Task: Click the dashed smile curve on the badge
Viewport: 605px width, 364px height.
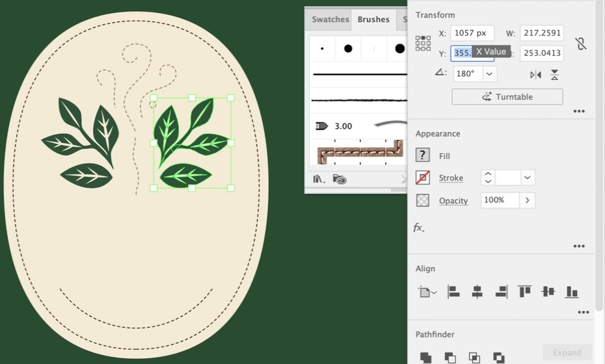Action: [x=136, y=309]
